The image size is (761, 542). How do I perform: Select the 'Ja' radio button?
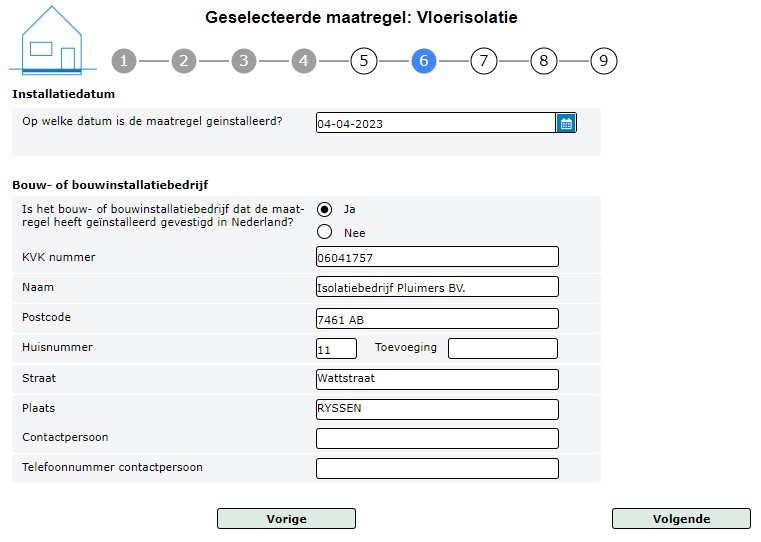324,209
